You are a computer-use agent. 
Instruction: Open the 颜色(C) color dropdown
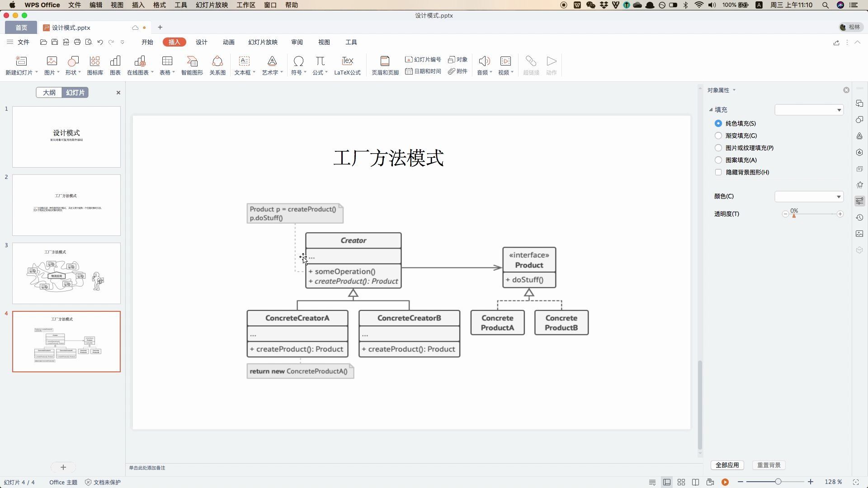tap(809, 197)
